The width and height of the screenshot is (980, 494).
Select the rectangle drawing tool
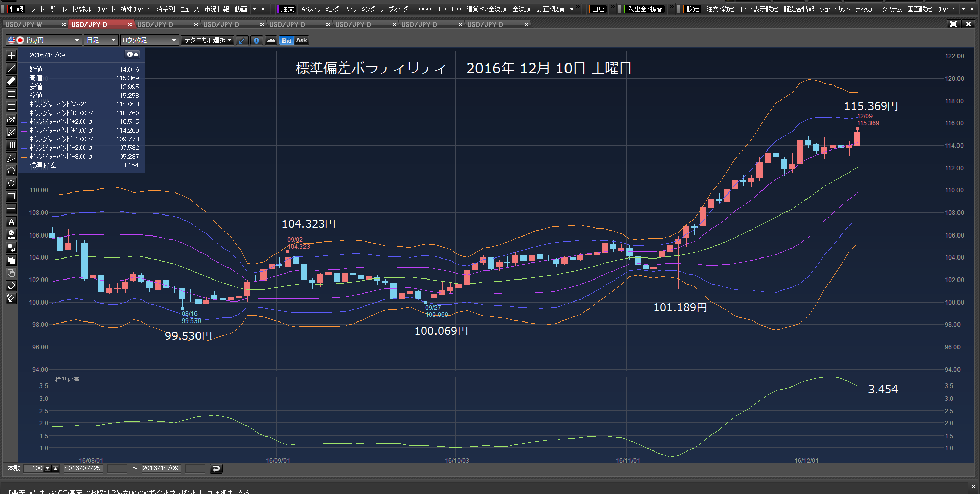click(x=11, y=196)
